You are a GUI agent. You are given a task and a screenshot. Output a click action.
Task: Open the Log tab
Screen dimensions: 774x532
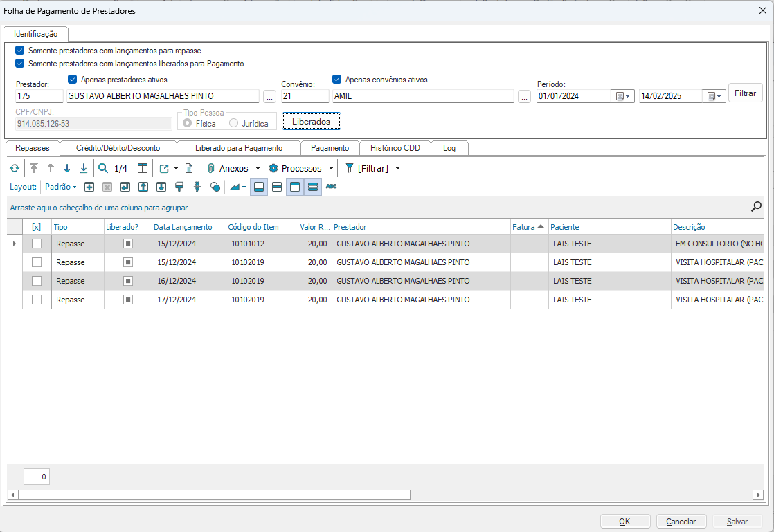[449, 148]
